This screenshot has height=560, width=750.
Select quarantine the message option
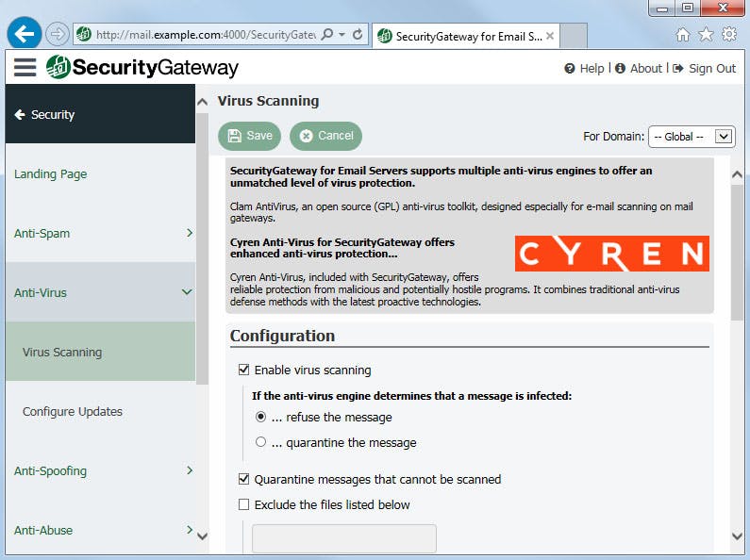point(260,442)
